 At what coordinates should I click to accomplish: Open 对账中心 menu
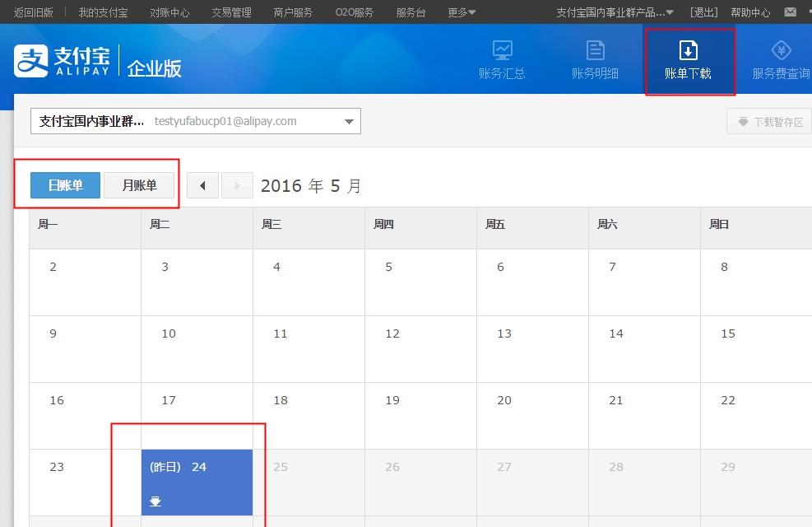point(169,12)
